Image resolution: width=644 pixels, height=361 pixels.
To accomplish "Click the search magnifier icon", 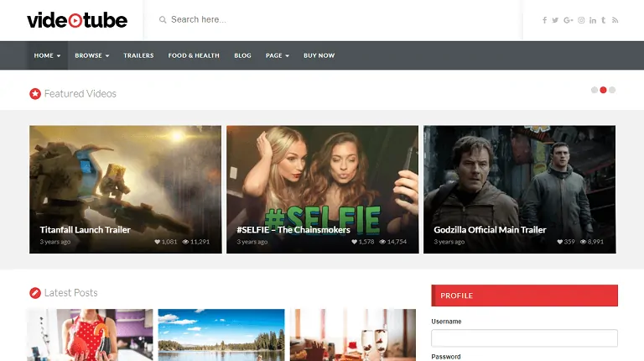I will click(x=163, y=20).
